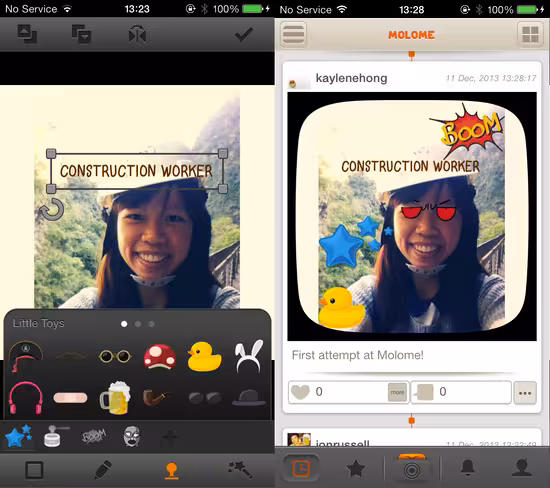Image resolution: width=550 pixels, height=488 pixels.
Task: Switch to grid view in Molome header
Action: click(x=530, y=34)
